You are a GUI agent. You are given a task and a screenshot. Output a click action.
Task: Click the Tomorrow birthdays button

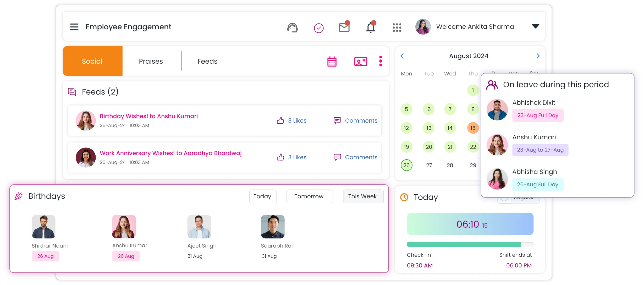point(309,196)
